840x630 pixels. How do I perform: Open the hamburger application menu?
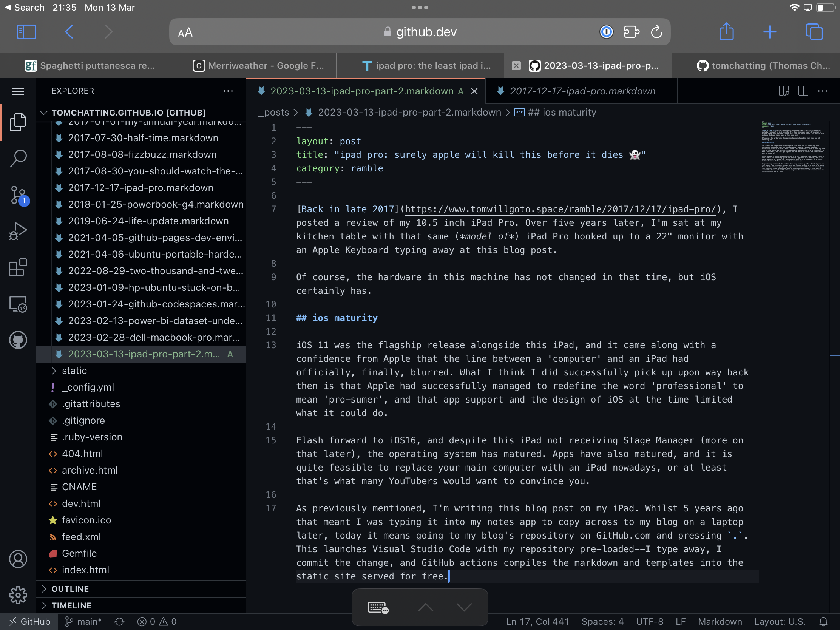click(x=18, y=91)
